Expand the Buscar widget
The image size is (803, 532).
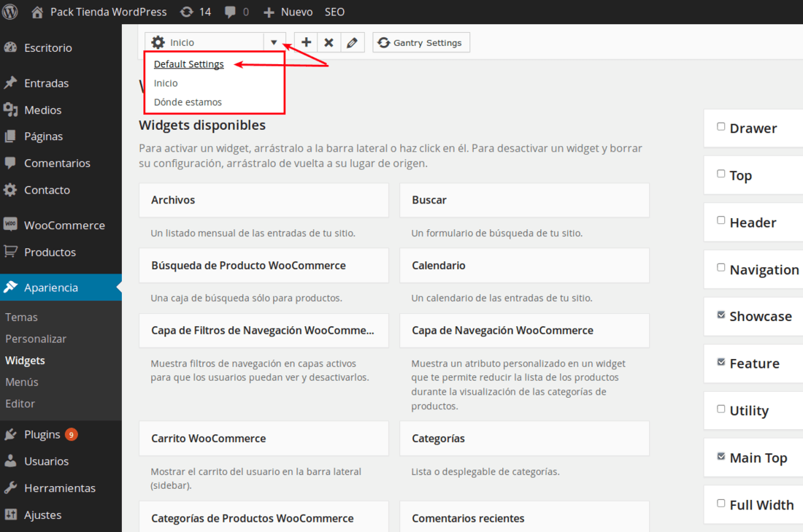coord(524,200)
